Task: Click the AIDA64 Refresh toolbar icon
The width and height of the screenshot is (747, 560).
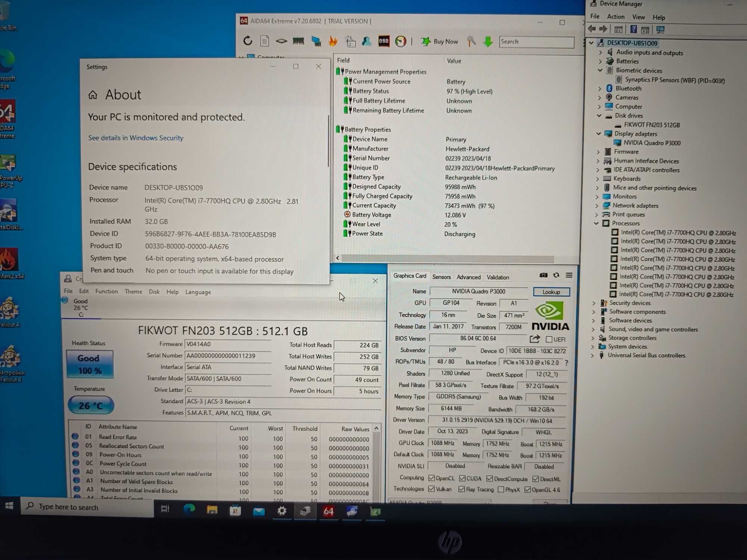Action: [x=248, y=41]
